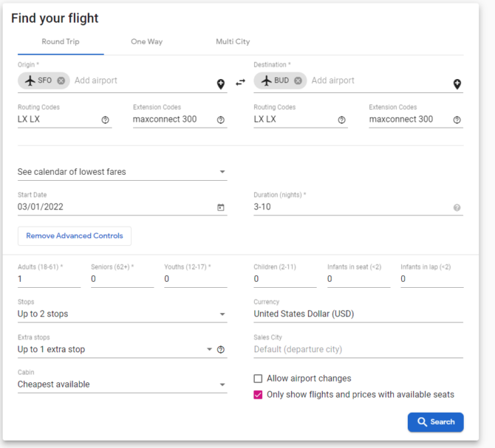Show help for destination Extension Codes
The image size is (495, 448).
[x=457, y=120]
